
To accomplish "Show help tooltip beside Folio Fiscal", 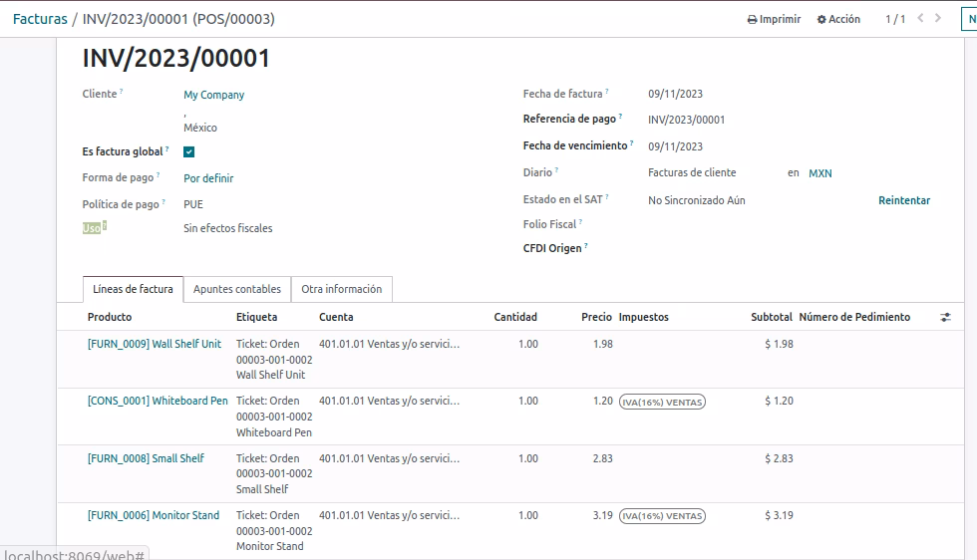I will pos(580,222).
